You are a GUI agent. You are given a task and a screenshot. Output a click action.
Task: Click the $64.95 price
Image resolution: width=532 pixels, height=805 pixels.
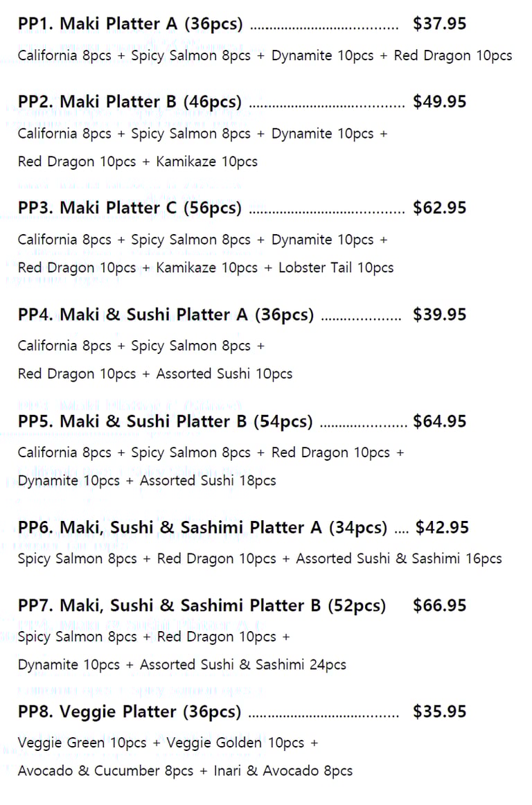point(439,422)
